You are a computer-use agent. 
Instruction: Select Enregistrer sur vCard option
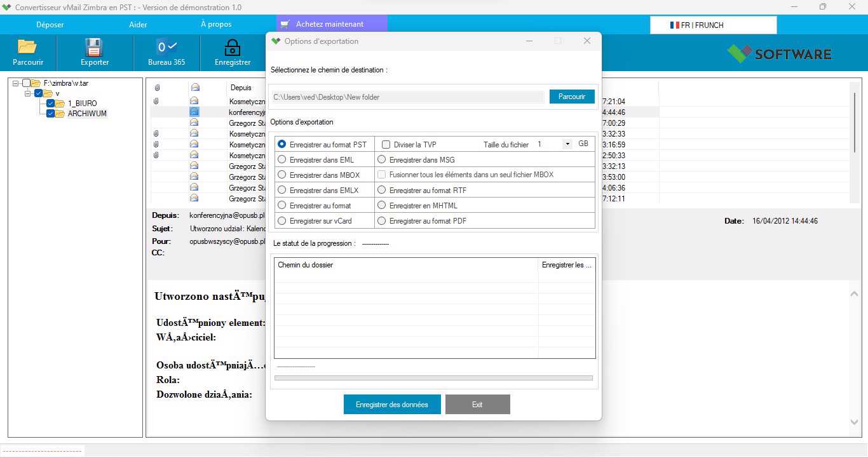click(282, 221)
